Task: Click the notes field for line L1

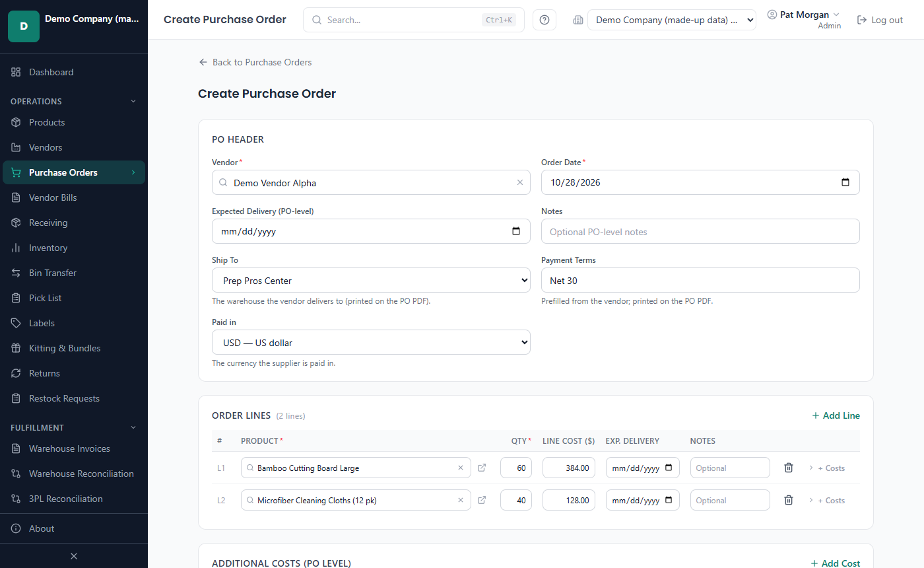Action: pyautogui.click(x=730, y=468)
